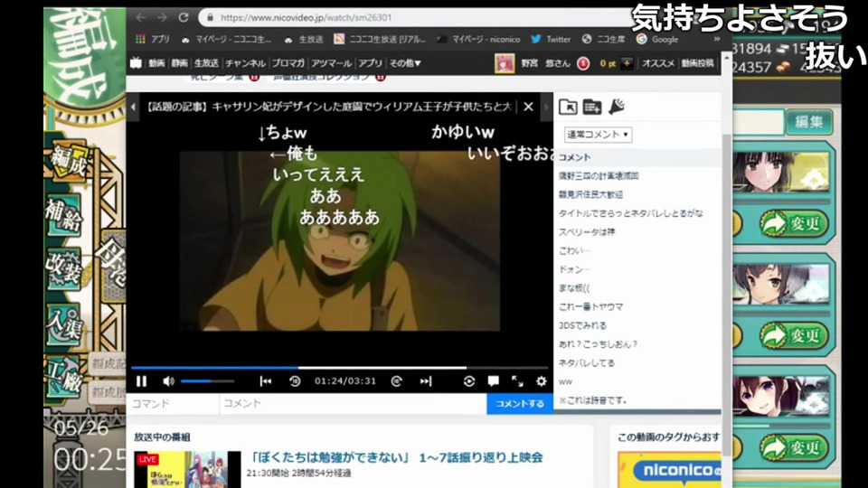Open the チャンネル menu item
This screenshot has width=868, height=488.
245,63
